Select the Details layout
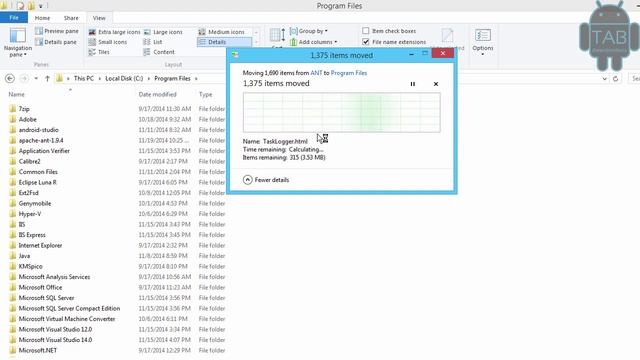The image size is (640, 360). [224, 42]
